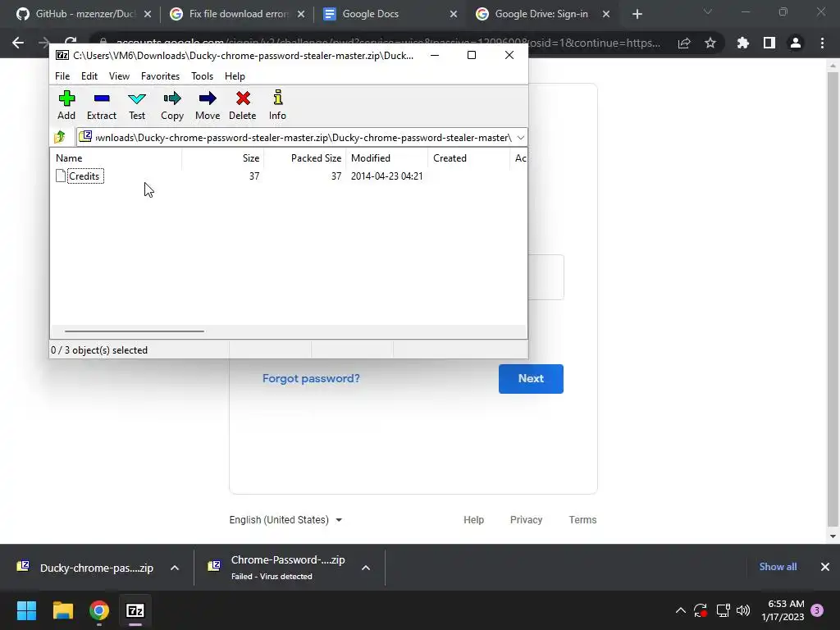
Task: Click Modified date 2014-04-23 04:21
Action: 387,176
